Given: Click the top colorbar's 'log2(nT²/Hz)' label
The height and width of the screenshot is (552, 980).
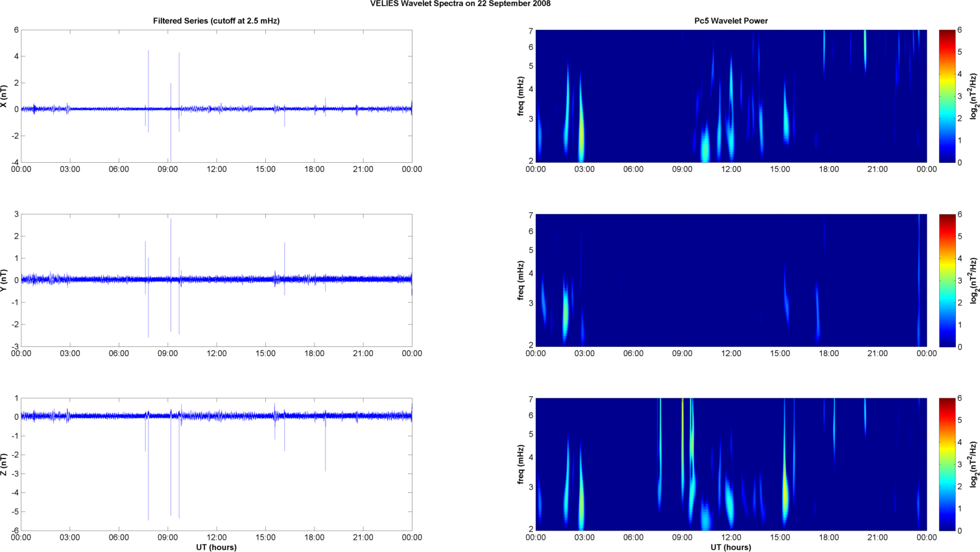Looking at the screenshot, I should pyautogui.click(x=974, y=96).
